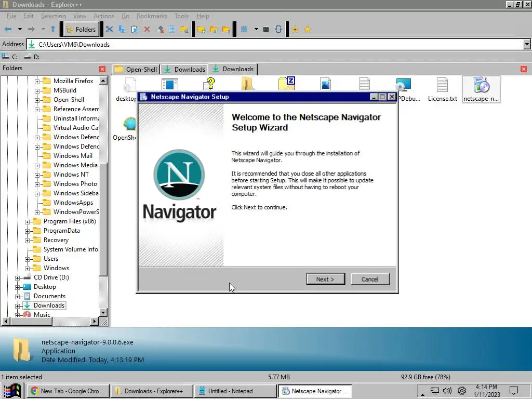Open the address bar dropdown
Screen dimensions: 532x399
[x=527, y=44]
